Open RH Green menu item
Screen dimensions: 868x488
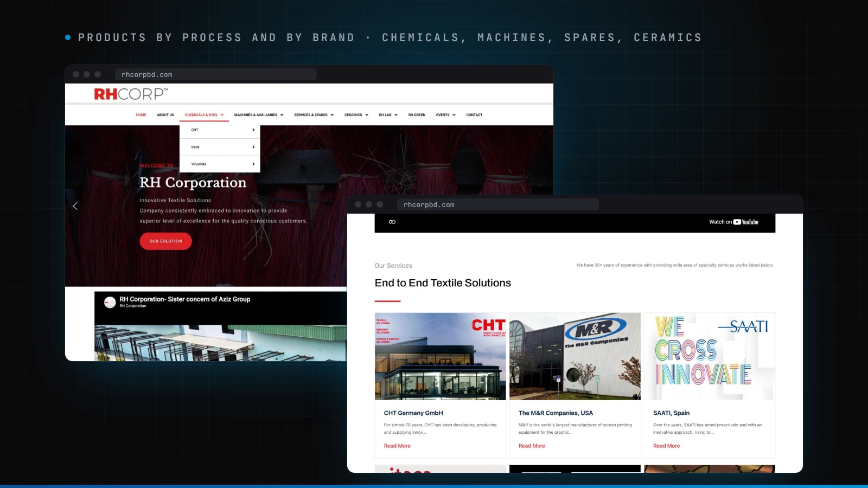tap(417, 115)
